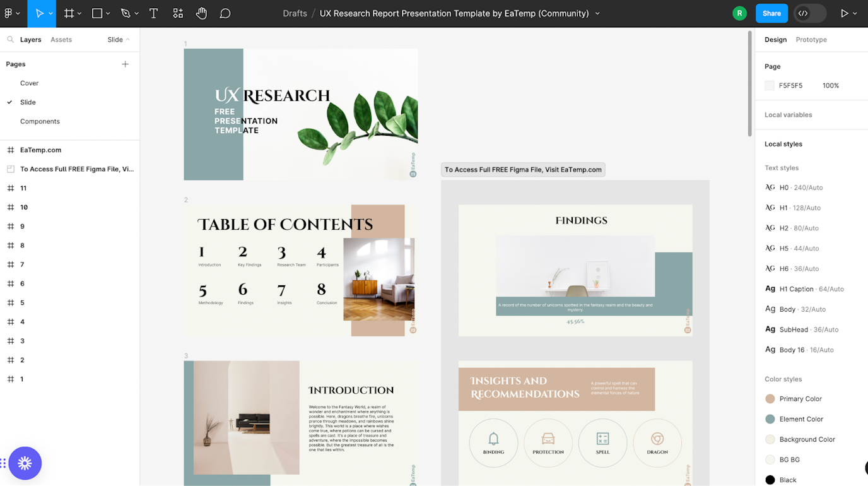Select the Frame tool

(68, 13)
